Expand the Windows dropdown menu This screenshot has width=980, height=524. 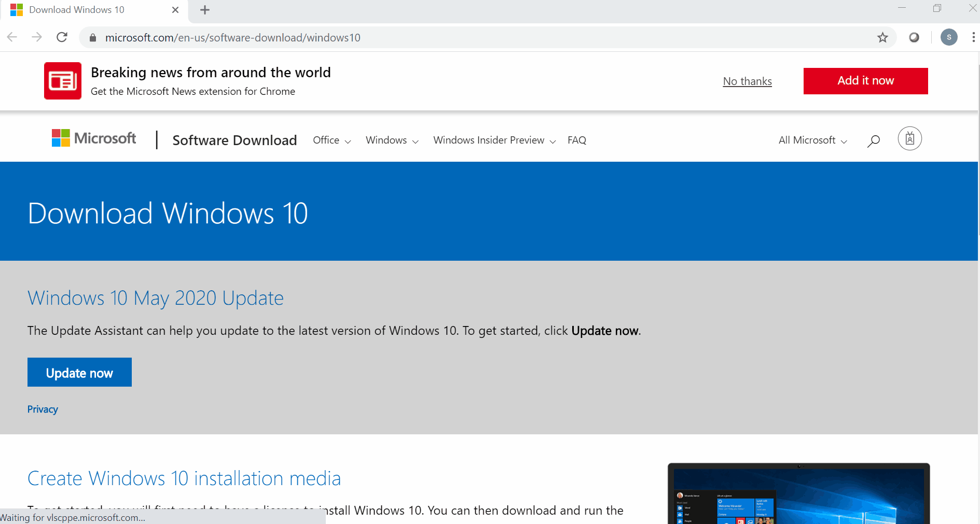click(x=392, y=140)
